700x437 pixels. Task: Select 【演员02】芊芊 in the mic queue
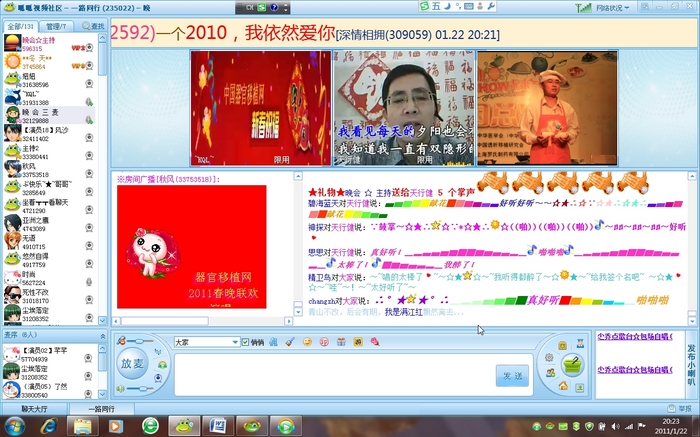(49, 354)
